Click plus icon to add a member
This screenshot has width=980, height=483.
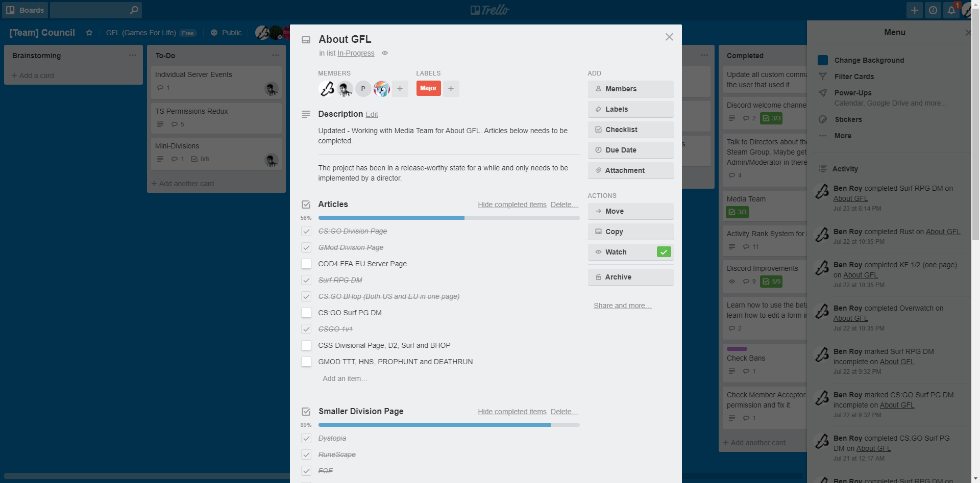400,89
